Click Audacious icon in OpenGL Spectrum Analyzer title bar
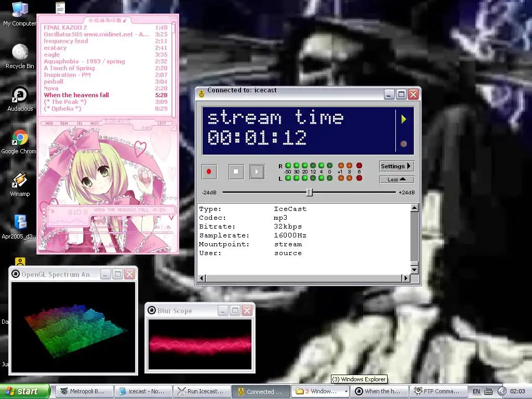Image resolution: width=532 pixels, height=399 pixels. pos(16,274)
